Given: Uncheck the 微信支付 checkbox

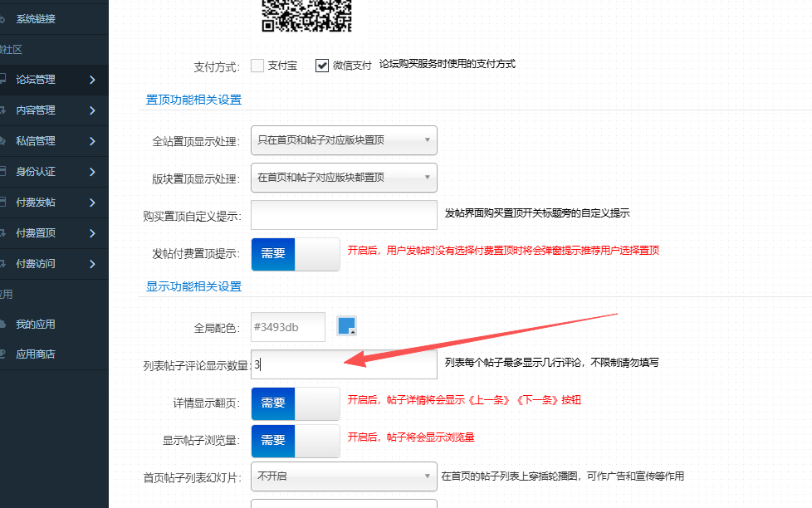Looking at the screenshot, I should tap(322, 66).
